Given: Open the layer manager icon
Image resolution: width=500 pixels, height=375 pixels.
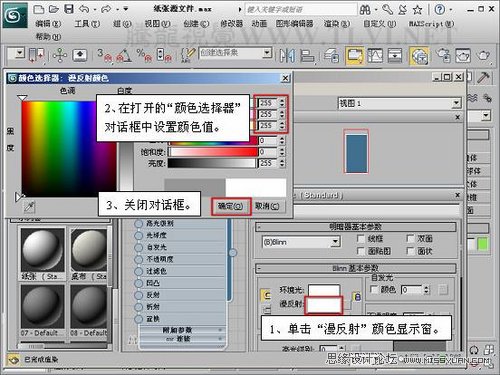Looking at the screenshot, I should [x=331, y=56].
